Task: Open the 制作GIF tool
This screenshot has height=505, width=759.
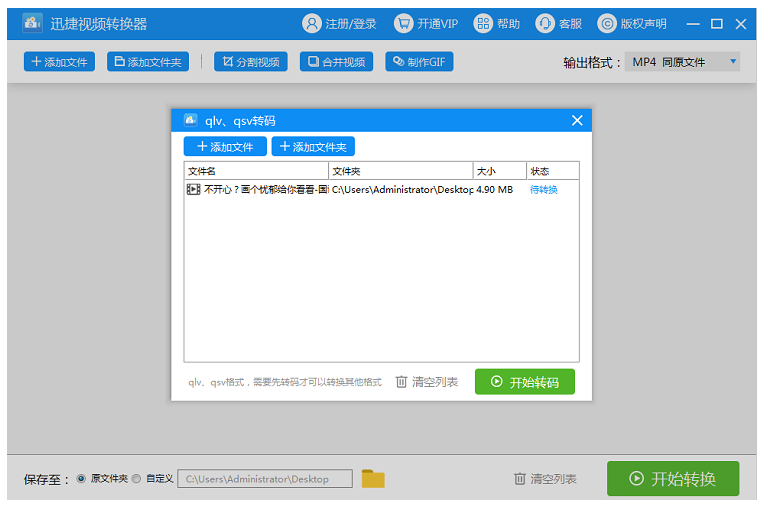Action: tap(419, 62)
